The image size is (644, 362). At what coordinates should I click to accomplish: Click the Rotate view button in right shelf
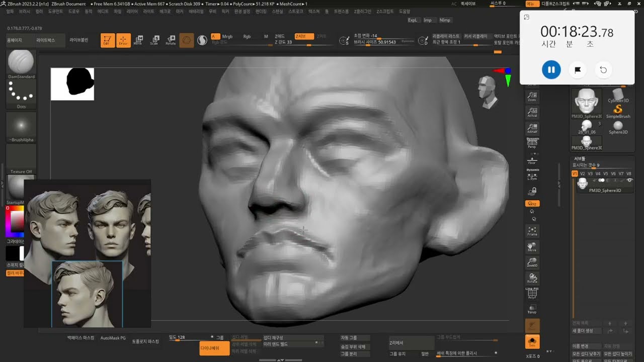pyautogui.click(x=532, y=278)
